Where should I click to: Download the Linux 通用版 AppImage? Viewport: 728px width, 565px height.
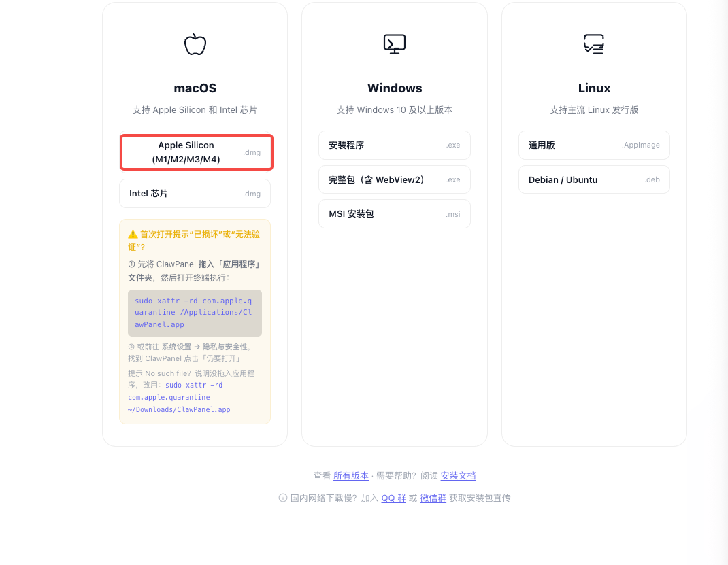pos(594,145)
